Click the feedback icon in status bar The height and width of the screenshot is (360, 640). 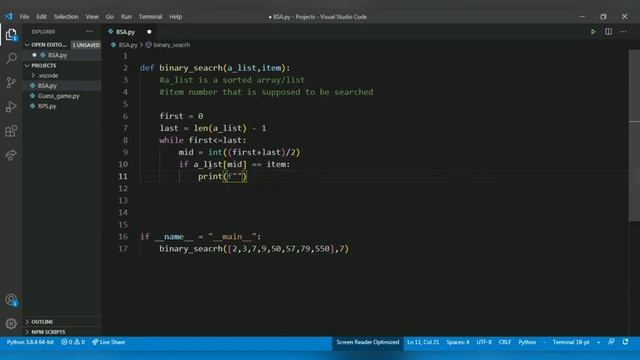click(611, 342)
